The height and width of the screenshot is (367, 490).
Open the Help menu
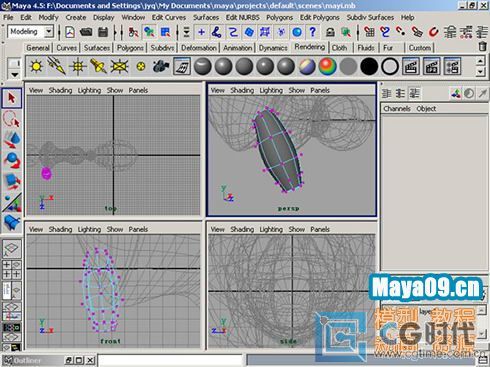(407, 17)
